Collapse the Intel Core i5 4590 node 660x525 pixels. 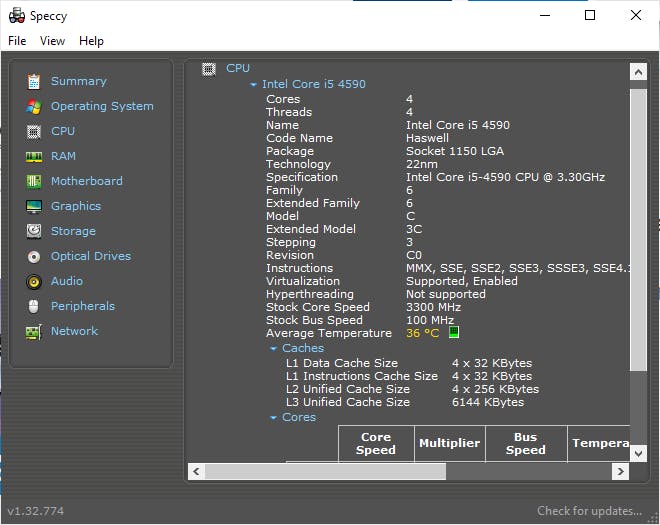click(254, 85)
